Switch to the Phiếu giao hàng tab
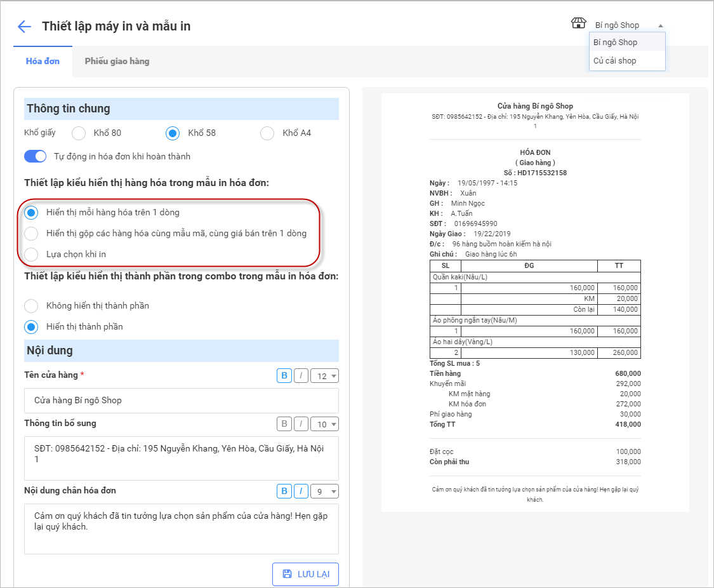The image size is (714, 588). pyautogui.click(x=117, y=61)
